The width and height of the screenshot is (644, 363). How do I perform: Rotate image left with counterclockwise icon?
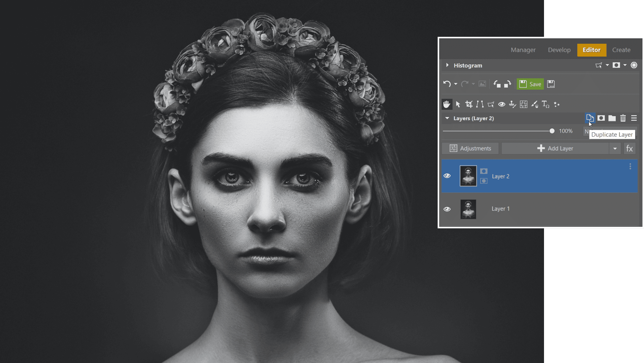pyautogui.click(x=497, y=84)
